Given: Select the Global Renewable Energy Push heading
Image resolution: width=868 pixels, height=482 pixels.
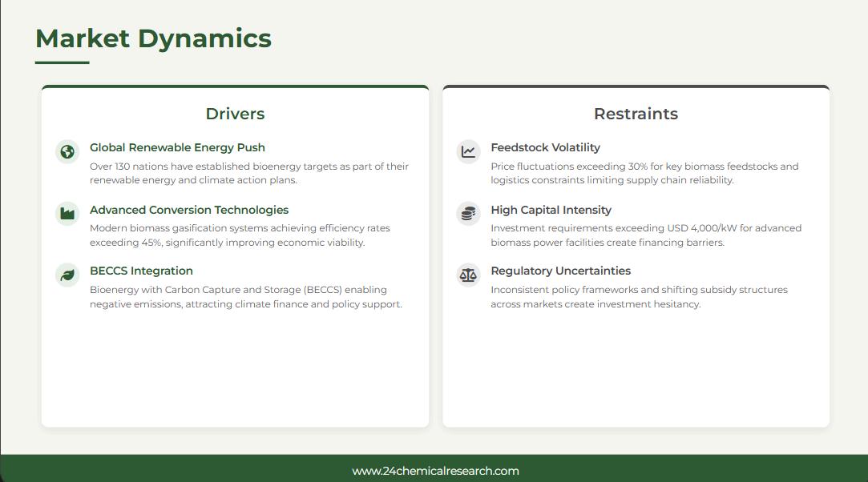Looking at the screenshot, I should coord(177,147).
